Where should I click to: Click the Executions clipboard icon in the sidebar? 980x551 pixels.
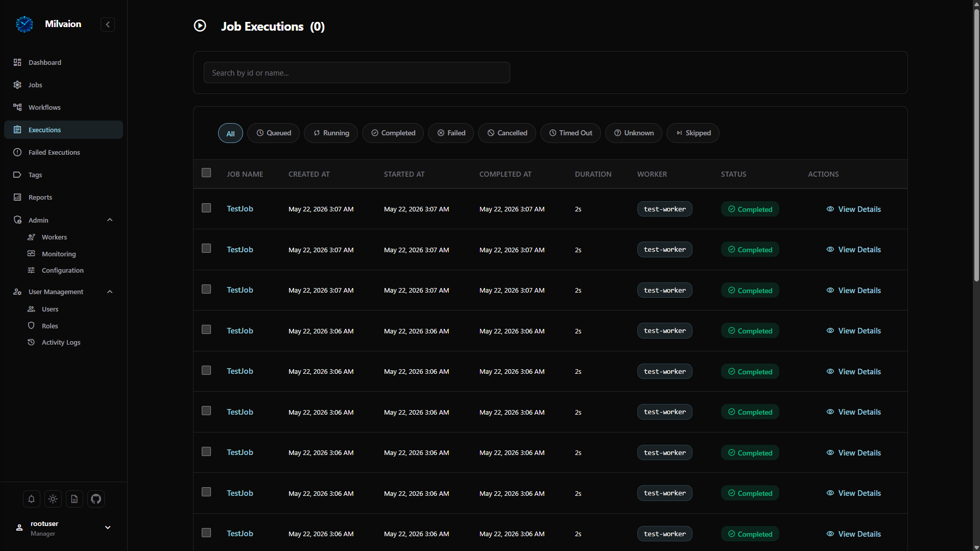(x=17, y=130)
